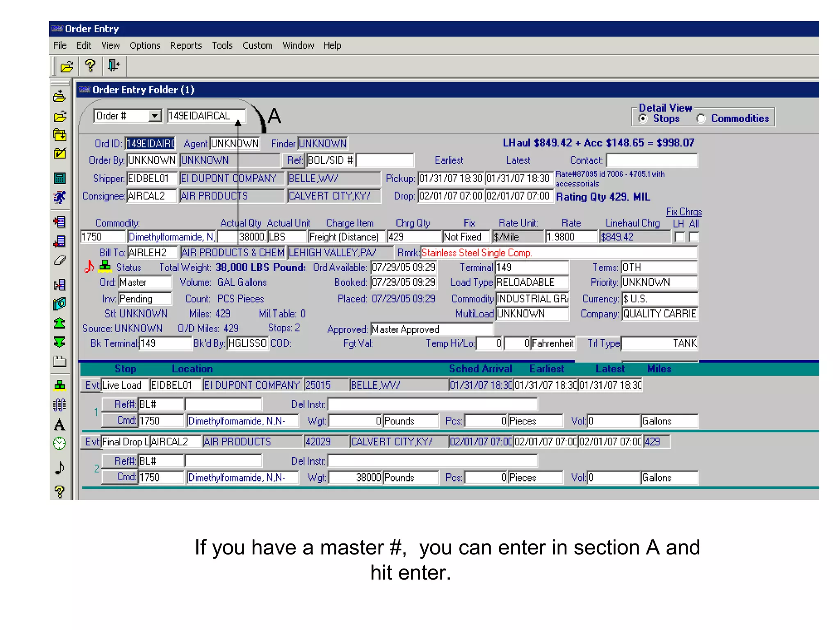The width and height of the screenshot is (840, 630).
Task: Open the Reports menu
Action: [x=186, y=46]
